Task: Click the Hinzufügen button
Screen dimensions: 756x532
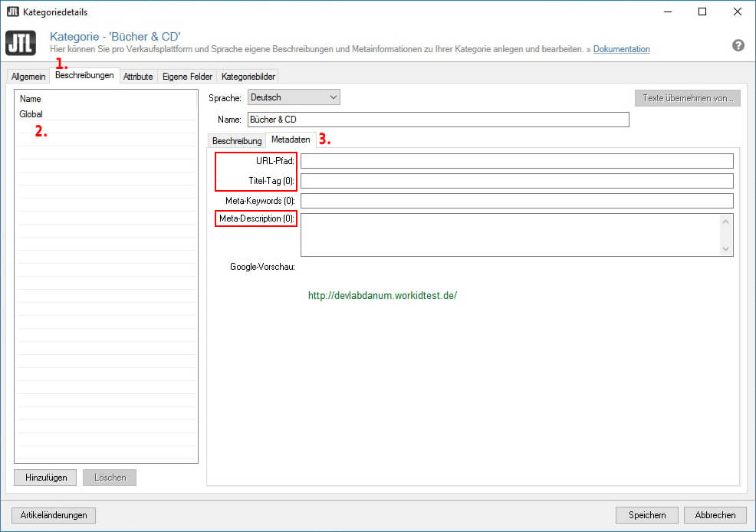Action: click(x=46, y=478)
